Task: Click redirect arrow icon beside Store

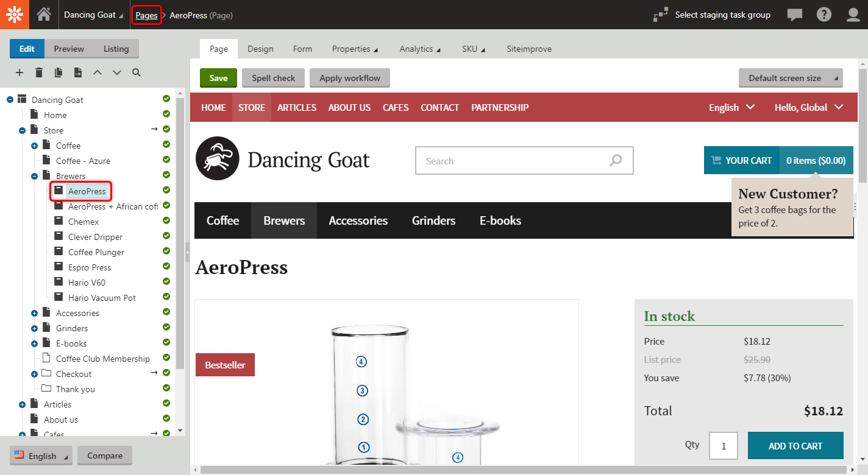Action: click(x=154, y=129)
